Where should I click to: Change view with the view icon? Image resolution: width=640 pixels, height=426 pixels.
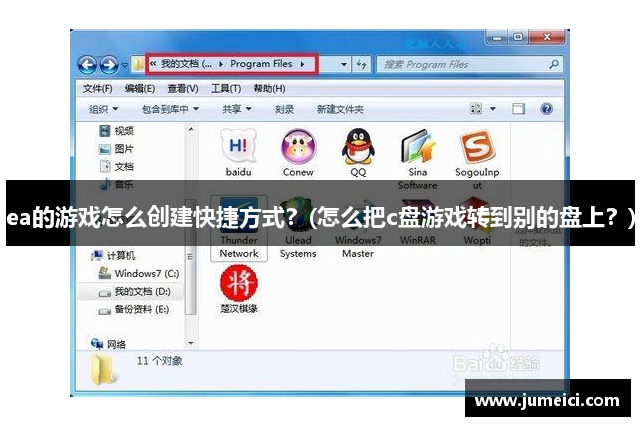click(x=476, y=109)
